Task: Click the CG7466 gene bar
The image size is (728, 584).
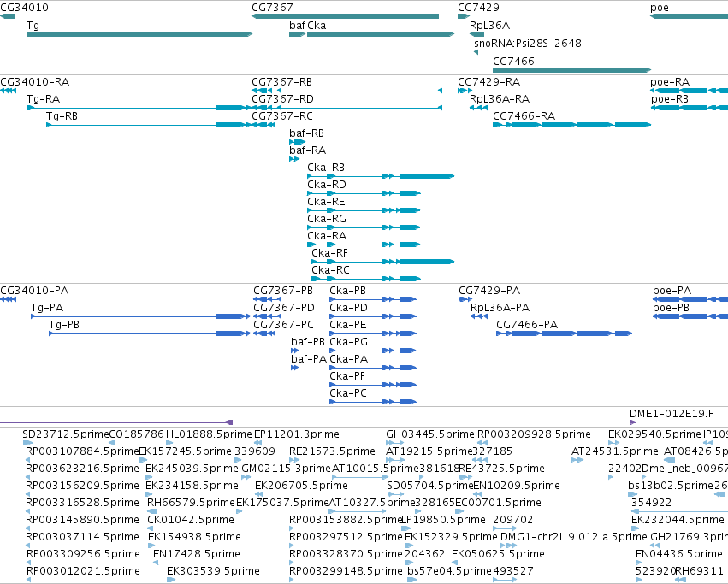Action: point(572,70)
